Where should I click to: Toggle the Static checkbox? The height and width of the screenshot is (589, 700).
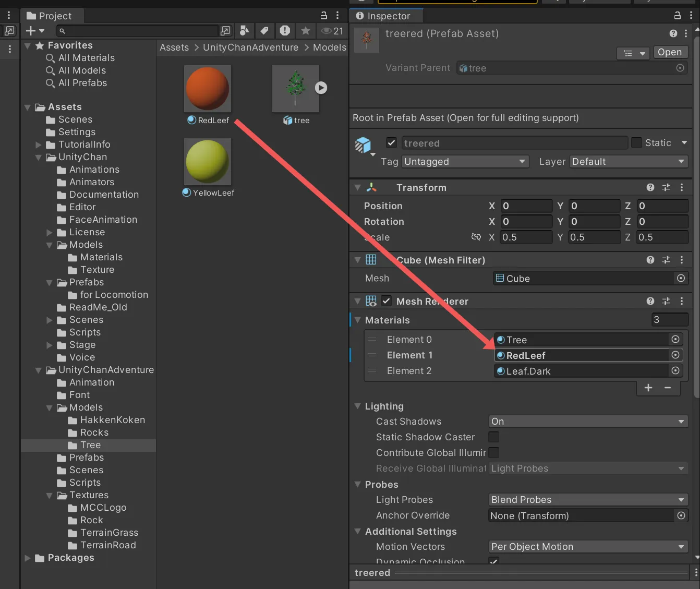[x=636, y=143]
